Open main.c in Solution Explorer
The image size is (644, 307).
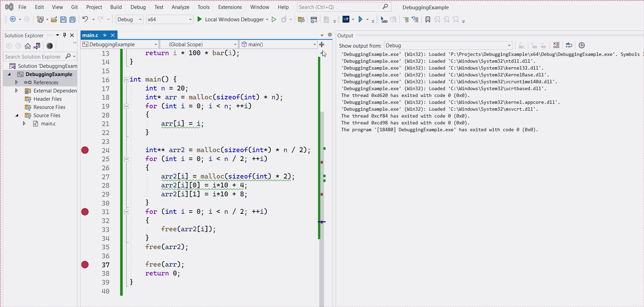[x=48, y=124]
